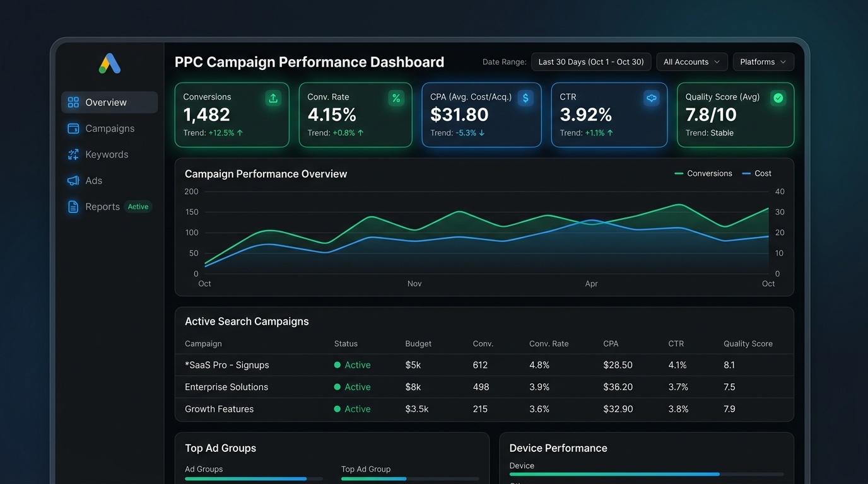The width and height of the screenshot is (868, 484).
Task: Click the 215 conversions cell
Action: tap(480, 409)
